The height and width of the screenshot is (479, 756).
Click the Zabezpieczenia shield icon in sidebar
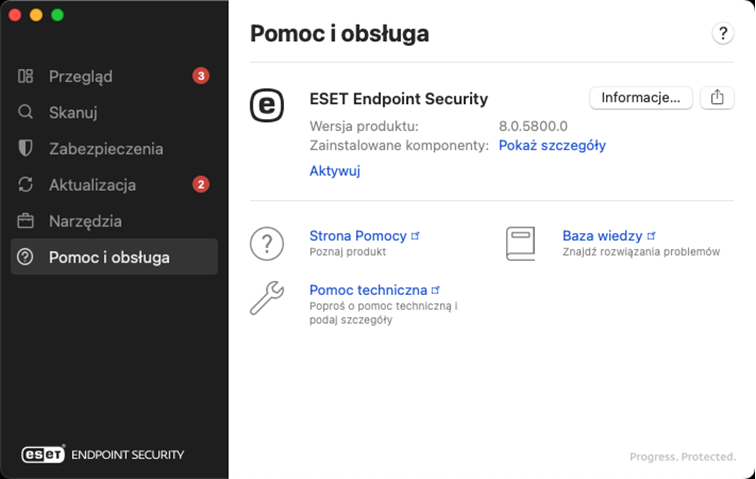pos(26,148)
